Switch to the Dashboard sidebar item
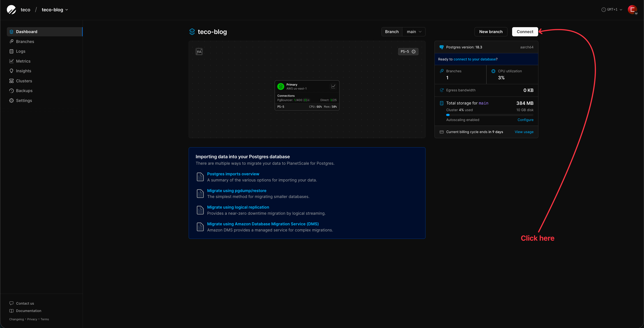 coord(27,31)
